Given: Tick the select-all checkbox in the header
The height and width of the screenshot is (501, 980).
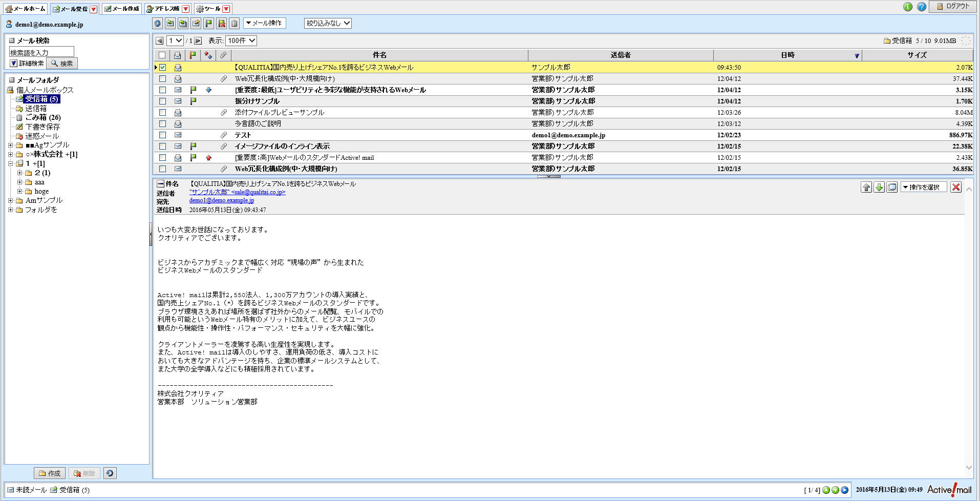Looking at the screenshot, I should point(162,55).
